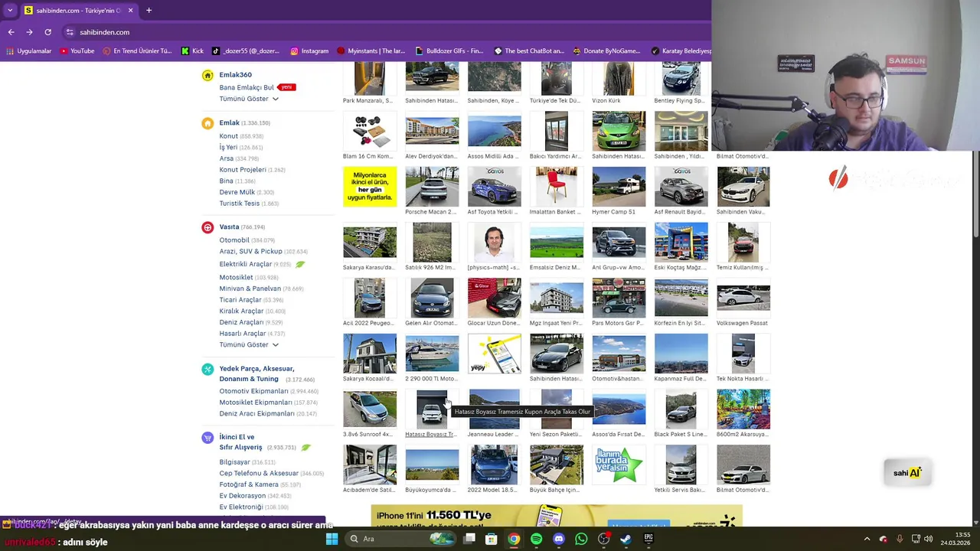Click the Emlak category house icon
Screen dimensions: 980x551
pos(207,123)
